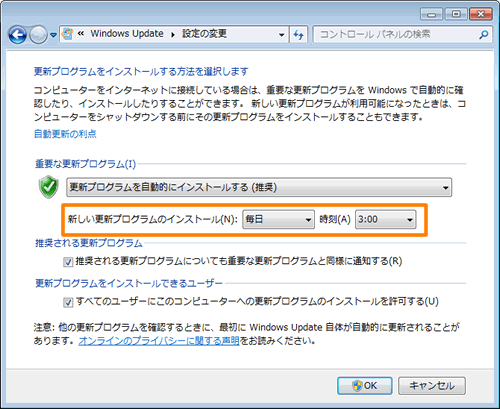Toggle 推奨される更新プログラム notify checkbox
The height and width of the screenshot is (409, 500).
pyautogui.click(x=68, y=262)
